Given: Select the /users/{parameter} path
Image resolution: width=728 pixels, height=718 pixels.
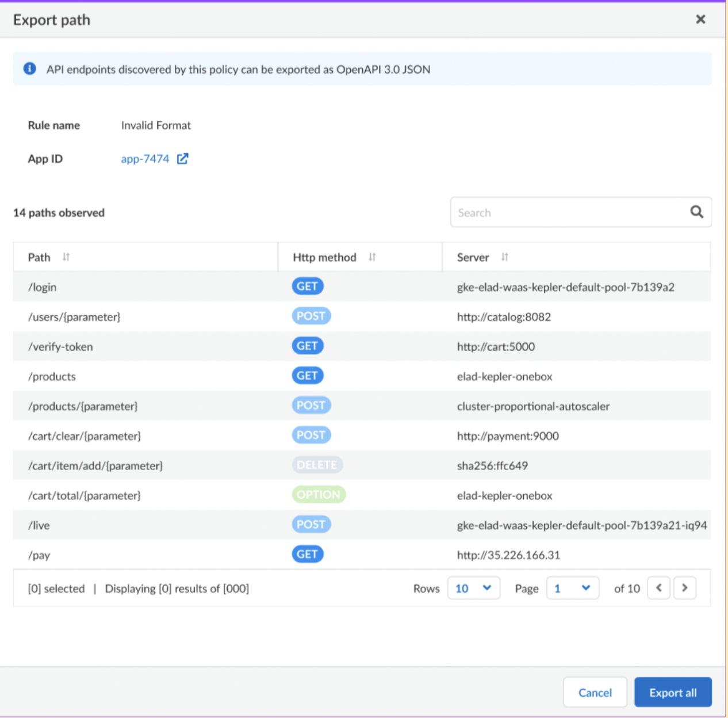Looking at the screenshot, I should click(74, 317).
